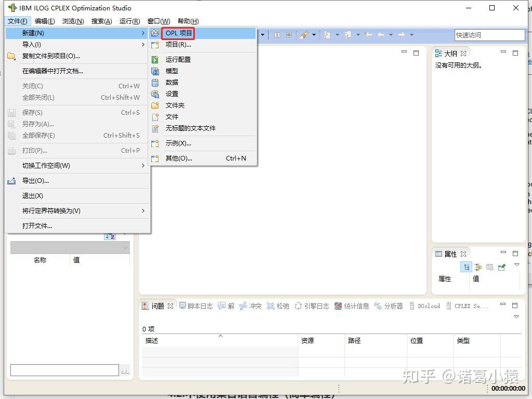Screen dimensions: 532x399
Task: Open the 窗口 menu
Action: click(158, 21)
